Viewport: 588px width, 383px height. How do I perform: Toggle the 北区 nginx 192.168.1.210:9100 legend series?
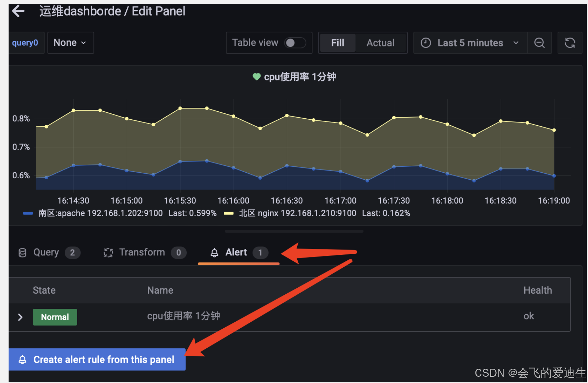pos(297,213)
